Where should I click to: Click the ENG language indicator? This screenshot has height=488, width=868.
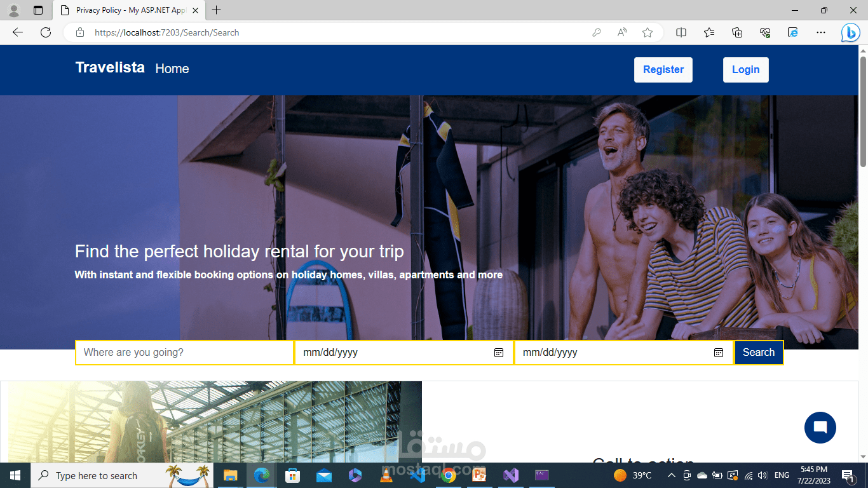pyautogui.click(x=782, y=475)
